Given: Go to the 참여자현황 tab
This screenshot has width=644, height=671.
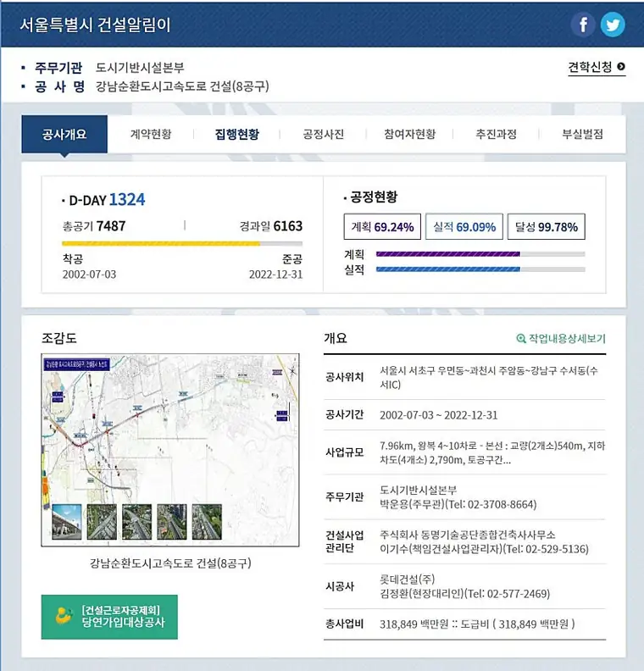Looking at the screenshot, I should 409,134.
